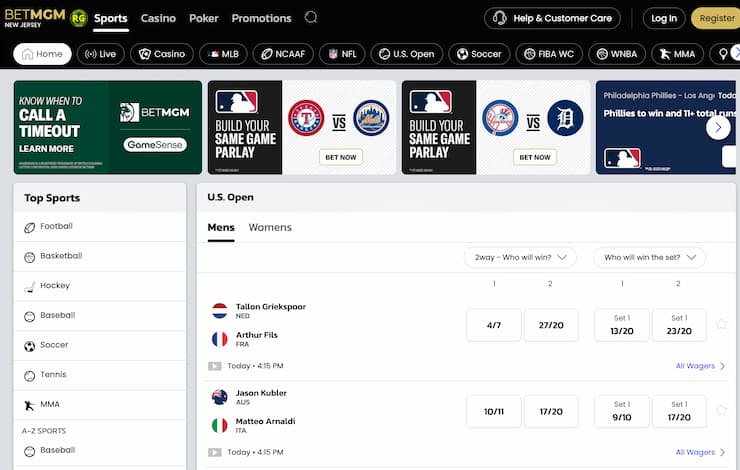The image size is (740, 470).
Task: Open All Wagers for Kubler vs Arnaldi
Action: tap(700, 452)
